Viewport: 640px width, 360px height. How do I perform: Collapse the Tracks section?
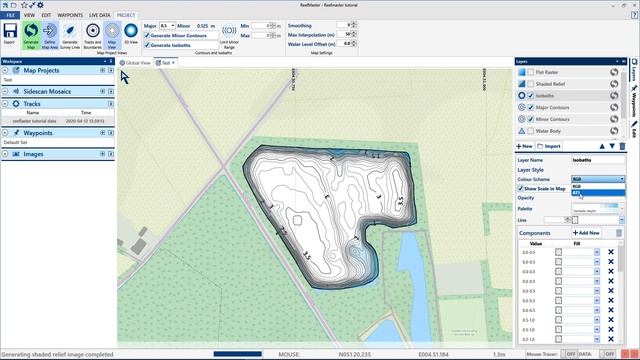click(5, 104)
